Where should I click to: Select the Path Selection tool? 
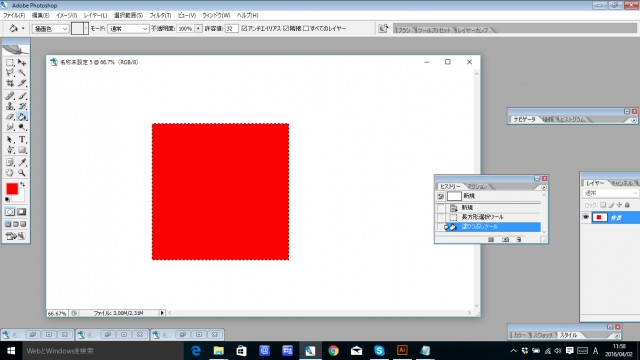pos(10,140)
